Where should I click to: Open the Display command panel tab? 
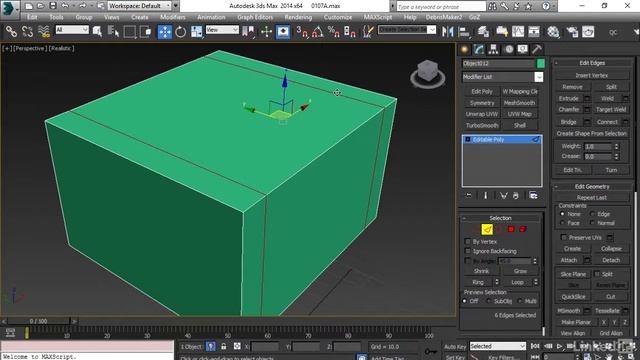(x=523, y=49)
